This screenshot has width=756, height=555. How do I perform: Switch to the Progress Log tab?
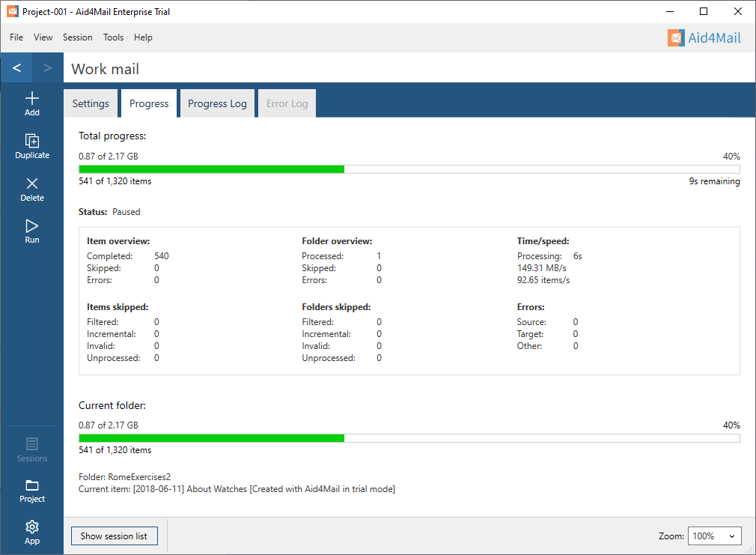tap(217, 103)
